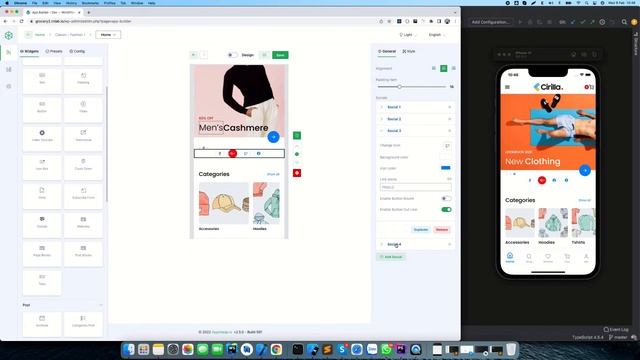The height and width of the screenshot is (360, 640).
Task: Switch to the Presets tab
Action: coord(54,51)
